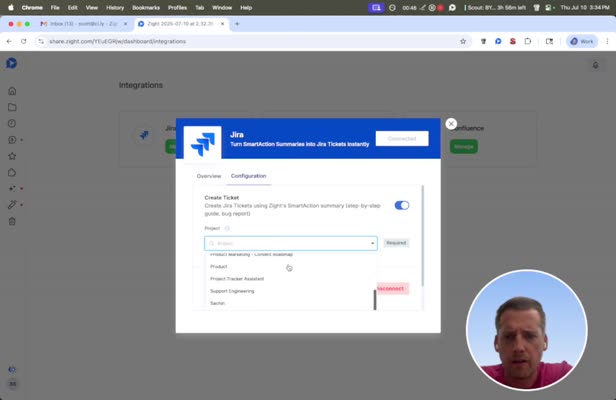This screenshot has height=400, width=616.
Task: Open the Bookmarks menu
Action: [146, 7]
